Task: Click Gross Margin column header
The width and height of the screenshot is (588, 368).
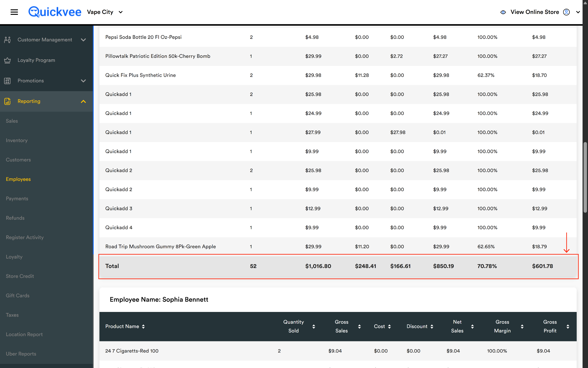Action: point(502,326)
